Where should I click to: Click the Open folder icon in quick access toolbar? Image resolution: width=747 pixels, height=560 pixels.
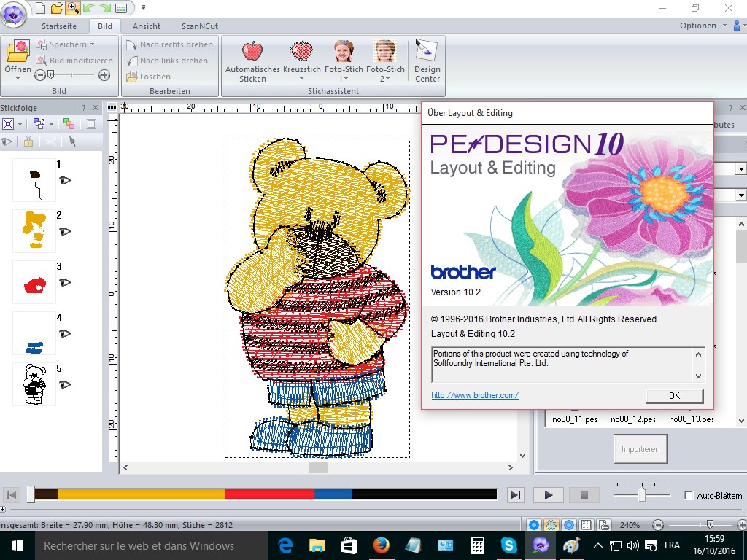(x=57, y=7)
